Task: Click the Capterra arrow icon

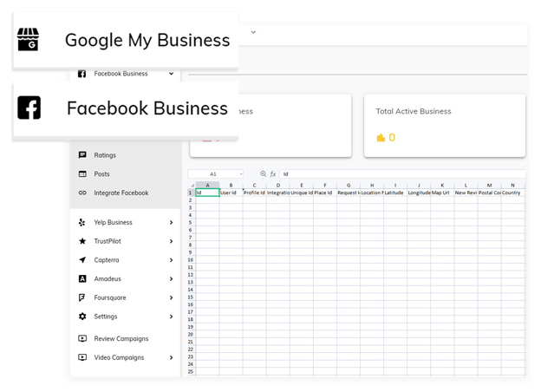Action: pos(82,260)
